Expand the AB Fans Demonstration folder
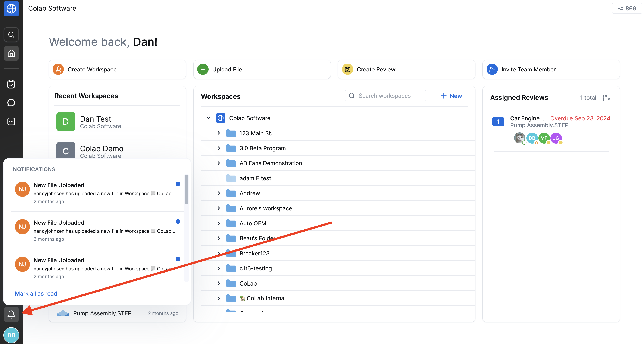644x344 pixels. (x=219, y=163)
